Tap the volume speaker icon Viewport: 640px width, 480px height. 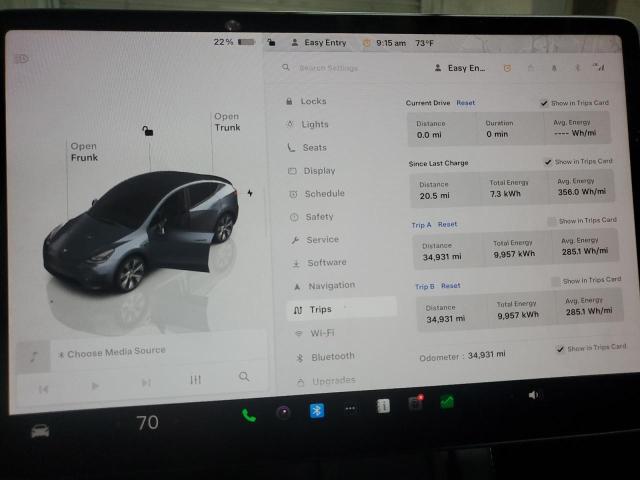click(533, 395)
